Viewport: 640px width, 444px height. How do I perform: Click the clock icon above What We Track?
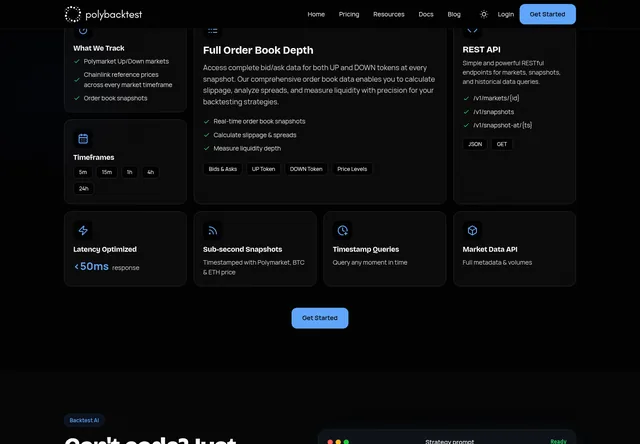83,31
